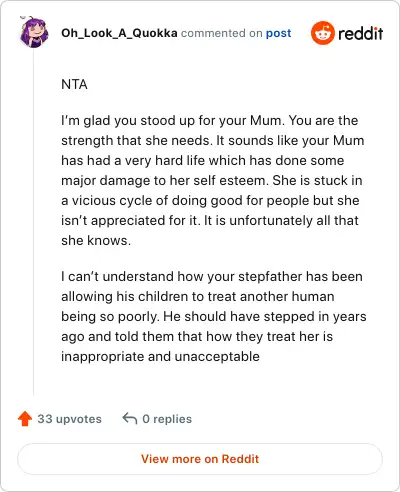
Task: Click the '33 upvotes' count
Action: pos(69,419)
